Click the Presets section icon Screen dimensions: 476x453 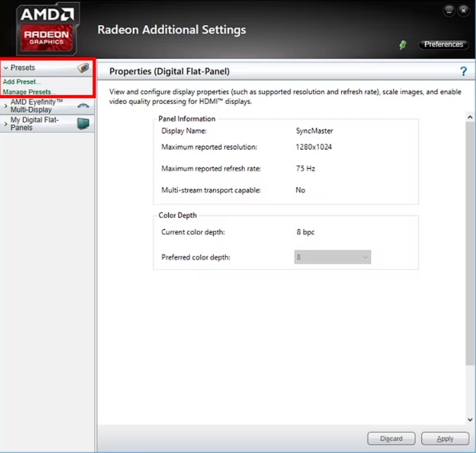click(x=83, y=67)
